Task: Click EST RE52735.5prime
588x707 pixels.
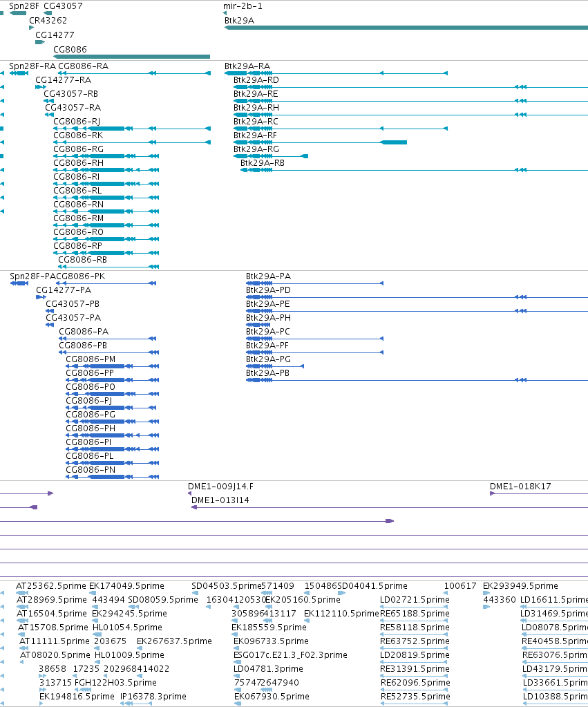Action: 415,697
